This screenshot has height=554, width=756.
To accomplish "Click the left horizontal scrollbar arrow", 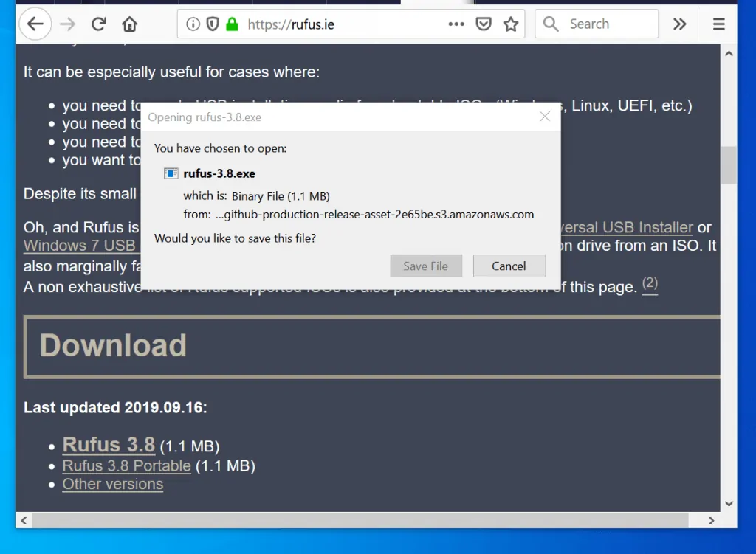I will [x=23, y=520].
